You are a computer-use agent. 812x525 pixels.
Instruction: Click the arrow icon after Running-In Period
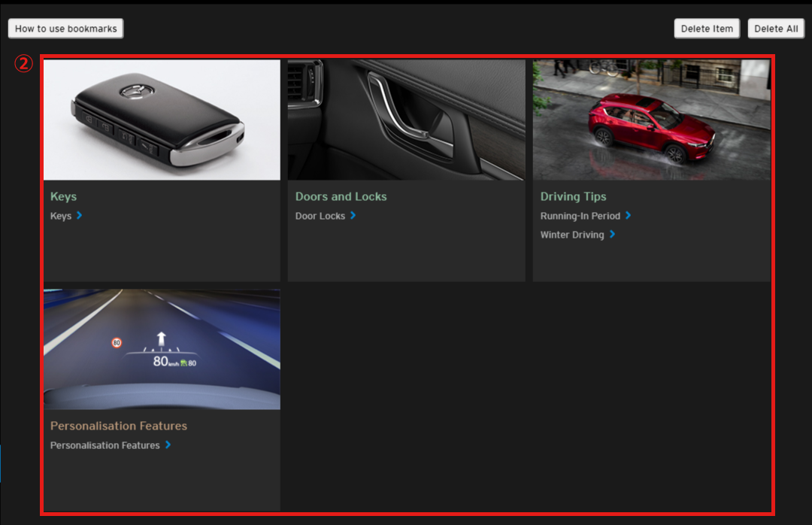(628, 216)
